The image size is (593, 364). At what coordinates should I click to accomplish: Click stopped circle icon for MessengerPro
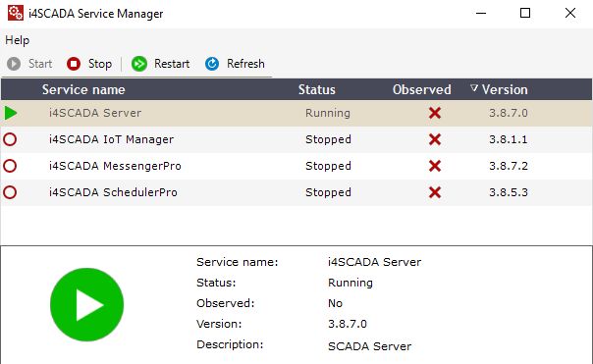coord(10,166)
